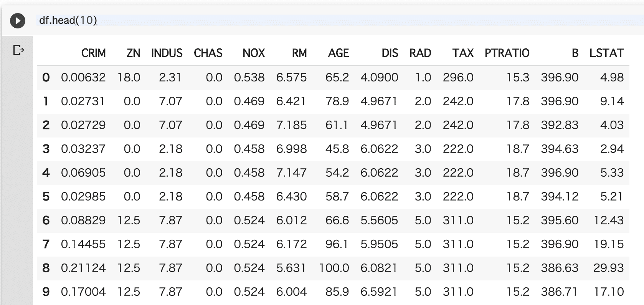The image size is (644, 305).
Task: Click the CHAS column header
Action: click(x=208, y=53)
